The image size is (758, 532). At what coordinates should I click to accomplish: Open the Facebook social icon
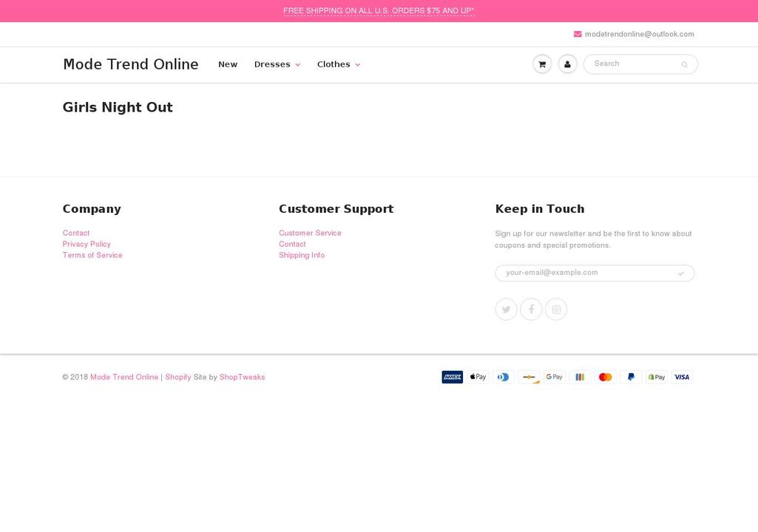click(531, 309)
